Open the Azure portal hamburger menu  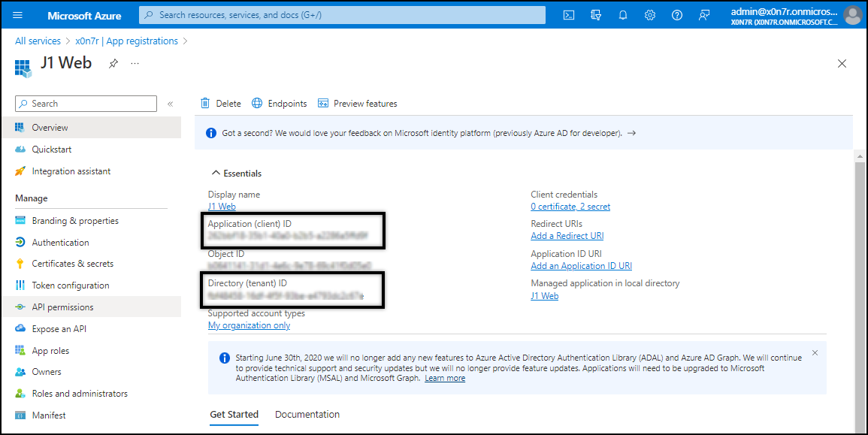[18, 15]
